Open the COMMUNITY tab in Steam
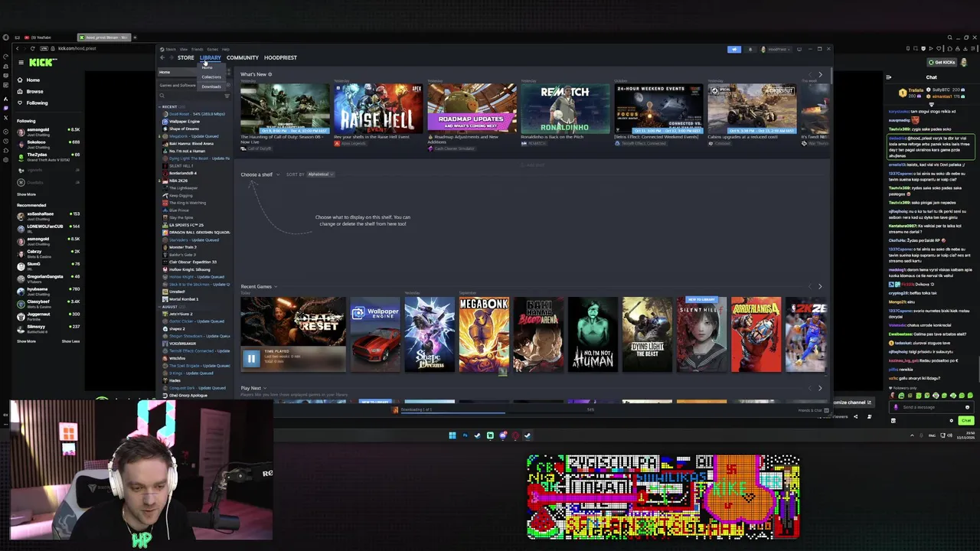Image resolution: width=980 pixels, height=551 pixels. (x=242, y=57)
